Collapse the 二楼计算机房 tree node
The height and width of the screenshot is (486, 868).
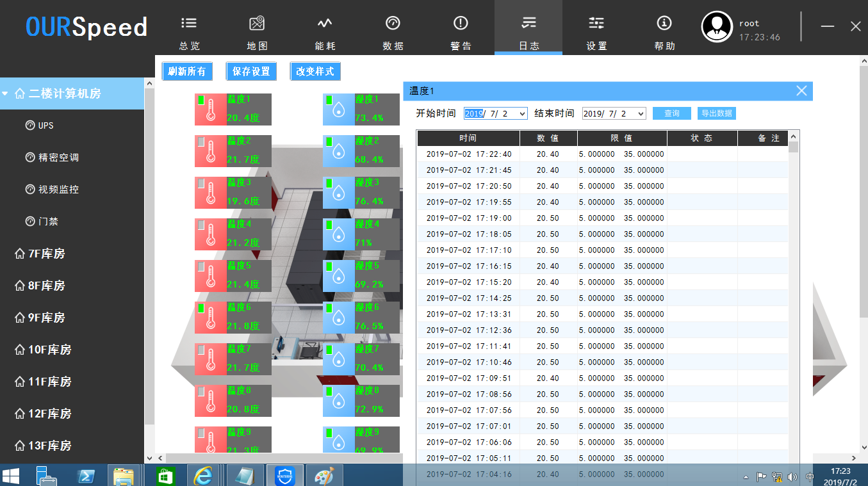point(5,93)
